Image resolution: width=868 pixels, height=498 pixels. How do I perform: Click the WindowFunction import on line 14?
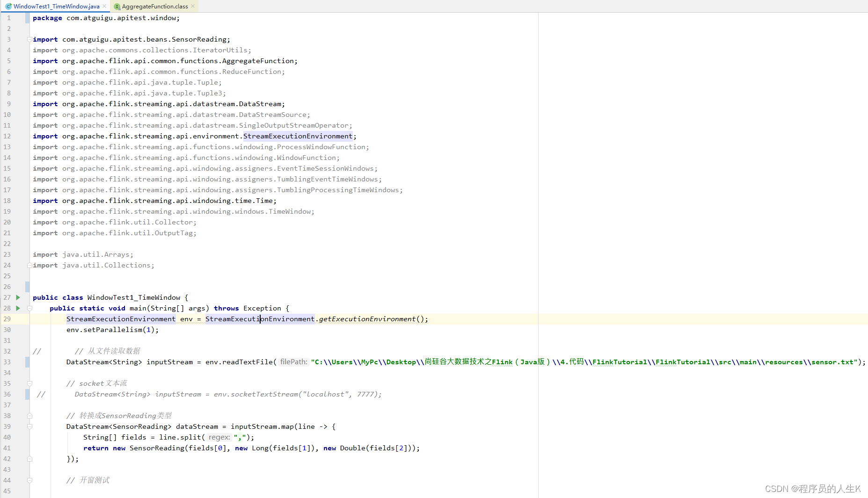coord(306,158)
